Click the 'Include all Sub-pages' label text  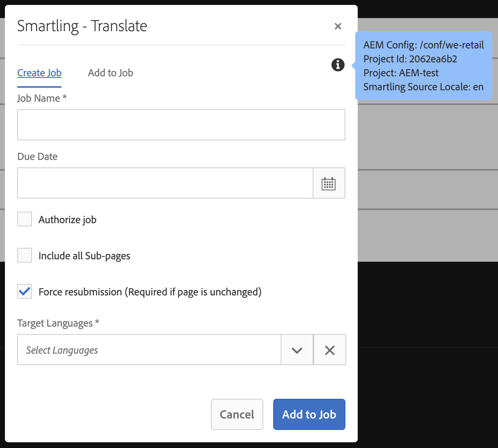point(84,256)
